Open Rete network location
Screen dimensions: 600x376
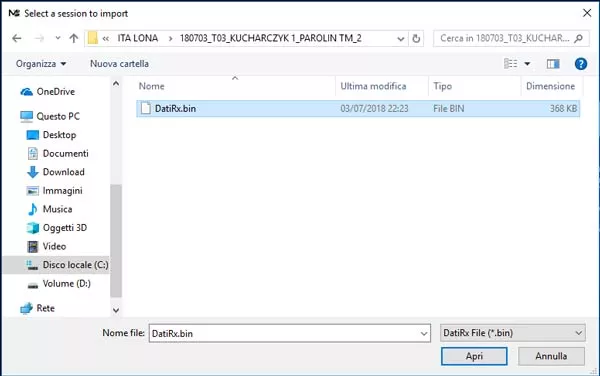tap(37, 308)
